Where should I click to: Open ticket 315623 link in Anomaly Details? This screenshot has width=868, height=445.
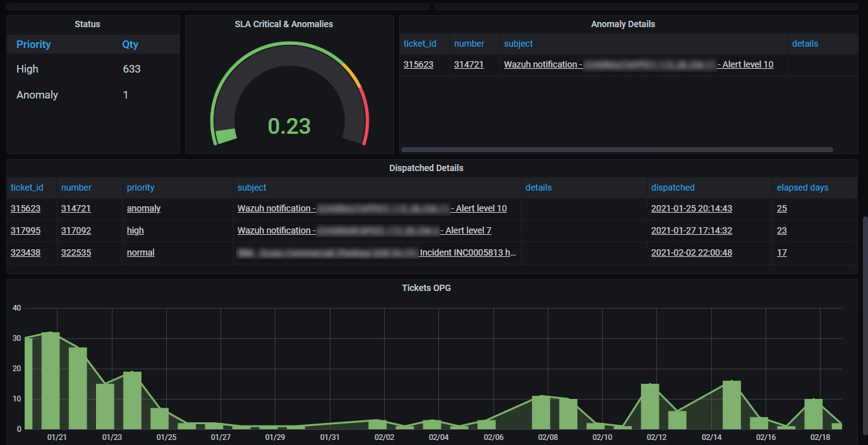(418, 64)
